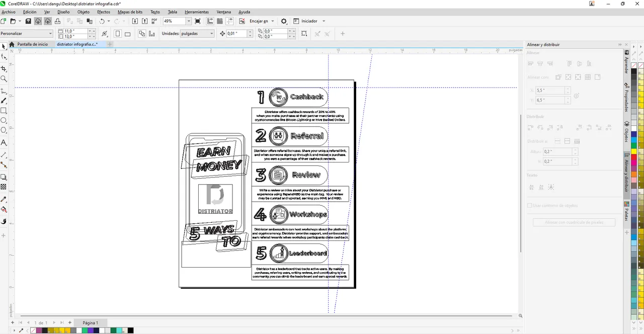Expand the undo history dropdown arrow
The image size is (644, 334).
[109, 21]
